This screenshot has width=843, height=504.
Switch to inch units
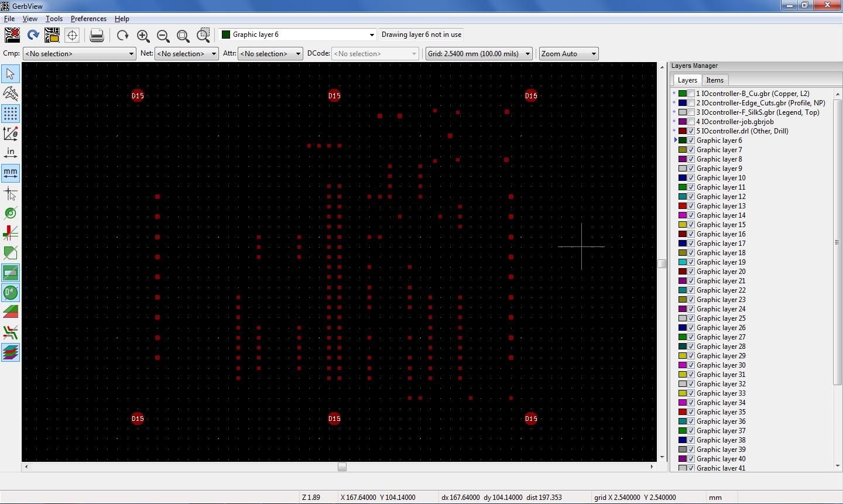tap(10, 153)
